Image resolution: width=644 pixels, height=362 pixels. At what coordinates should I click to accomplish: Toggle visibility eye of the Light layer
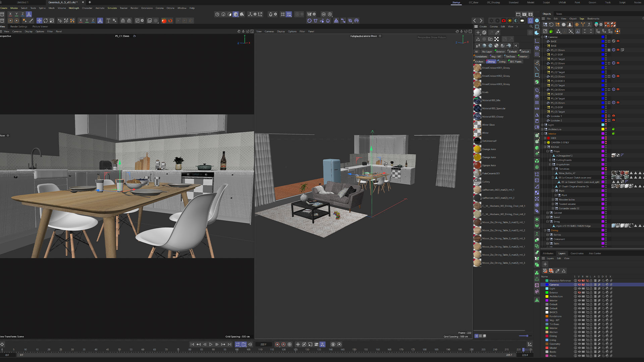(x=579, y=289)
